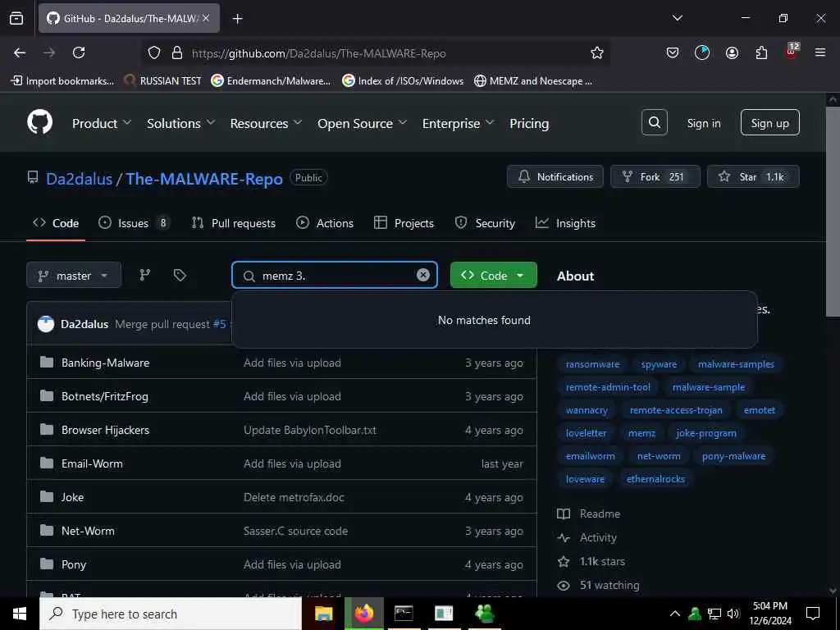
Task: Open the list all tabs chevron
Action: [x=677, y=18]
